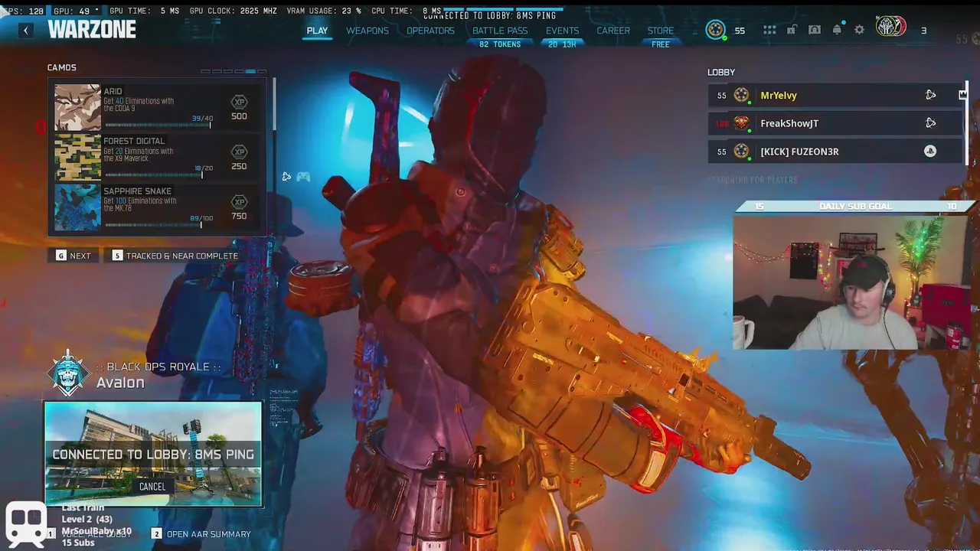Click the controller icon by the operator
Viewport: 980px width, 551px height.
point(303,177)
